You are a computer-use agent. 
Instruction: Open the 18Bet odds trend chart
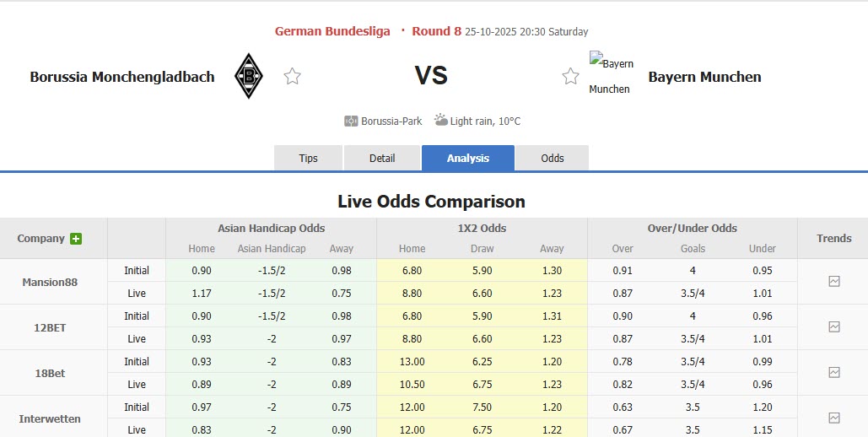pos(833,373)
